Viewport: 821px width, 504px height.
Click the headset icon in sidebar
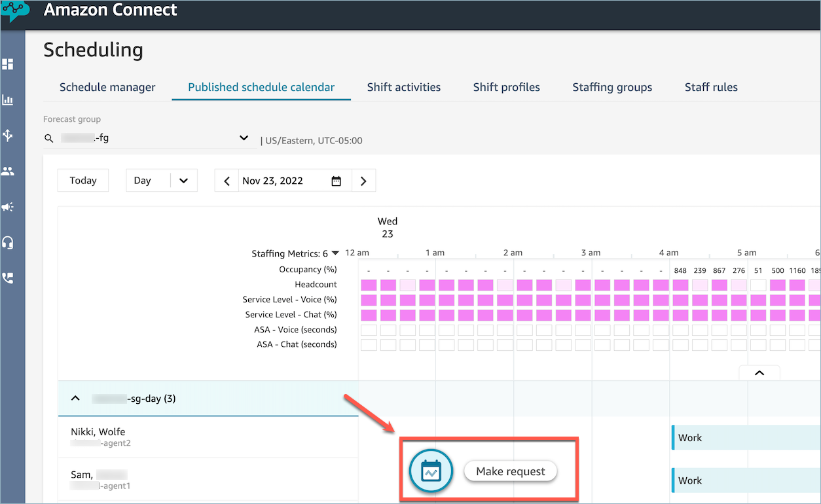click(8, 243)
